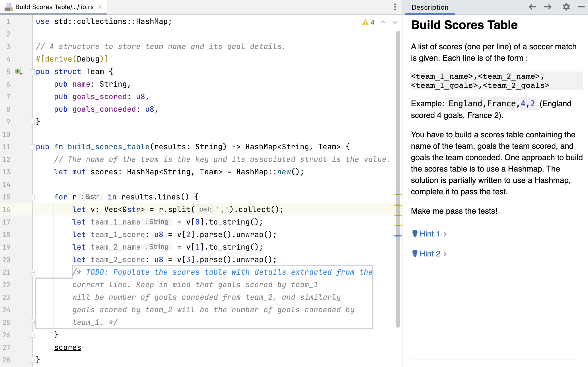Go to previous highlighted problem arrow

tap(383, 22)
